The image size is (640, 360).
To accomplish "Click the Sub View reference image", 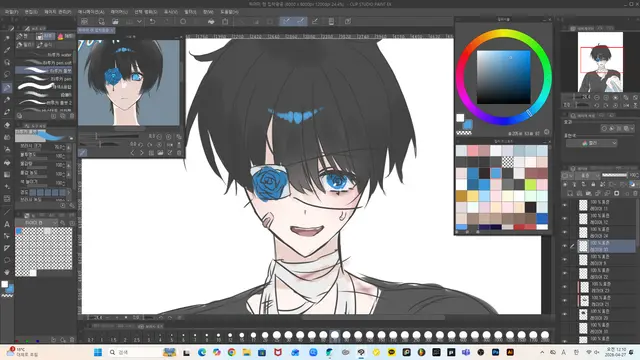I will (129, 82).
